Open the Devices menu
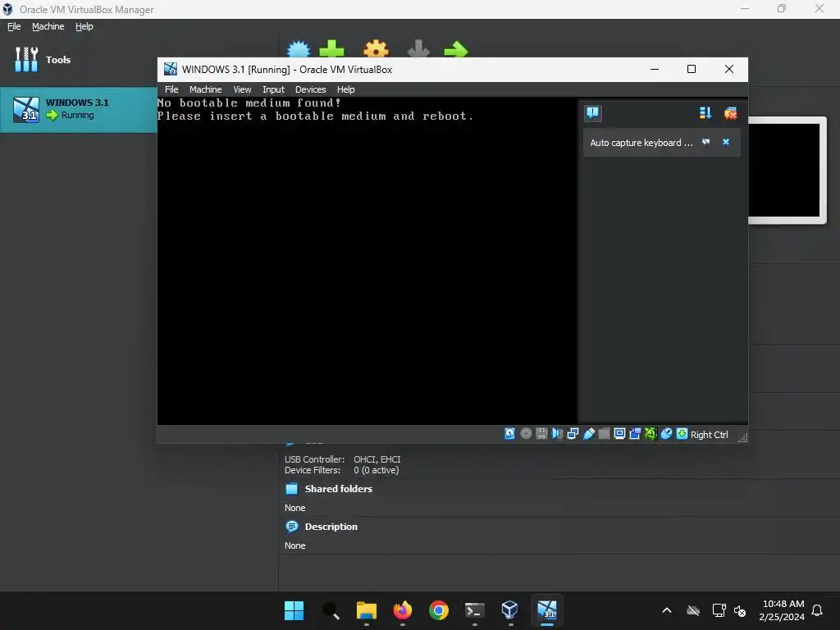Viewport: 840px width, 630px height. 310,89
